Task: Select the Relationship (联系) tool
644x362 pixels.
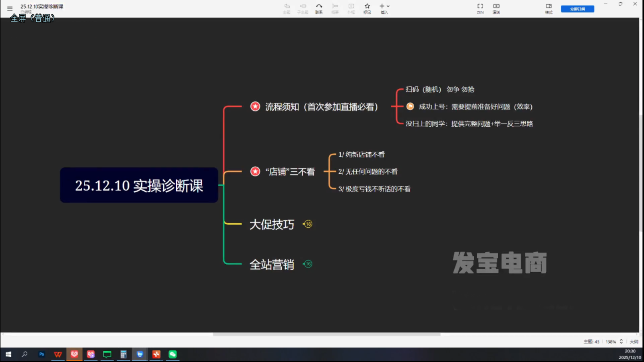Action: click(x=319, y=8)
